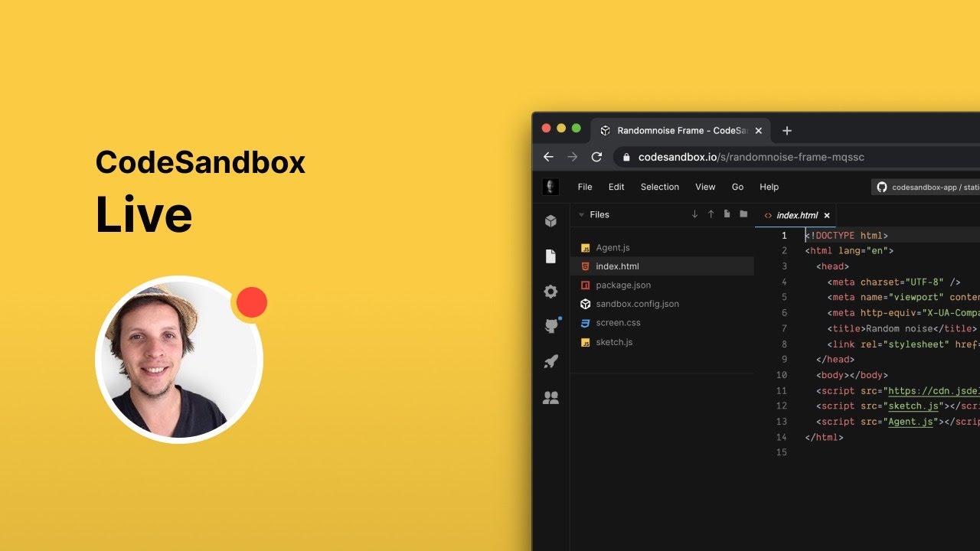Click the new file icon in Files header
Image resolution: width=980 pixels, height=551 pixels.
click(x=727, y=214)
